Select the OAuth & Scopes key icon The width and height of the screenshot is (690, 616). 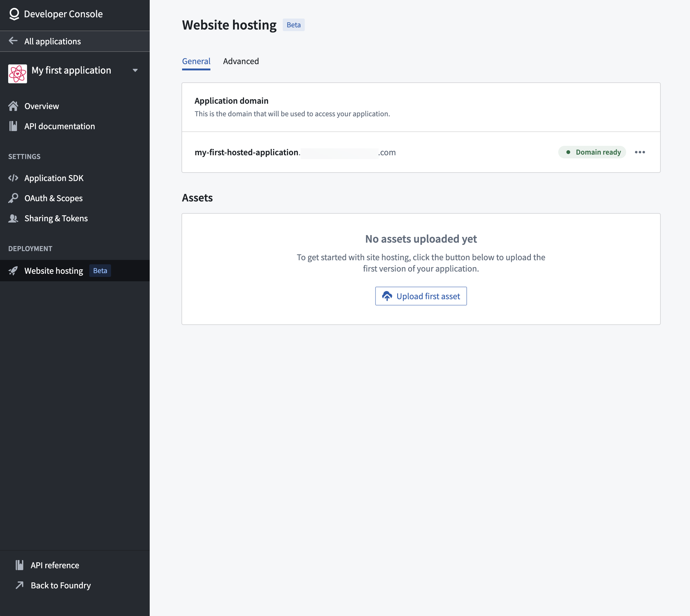(14, 198)
